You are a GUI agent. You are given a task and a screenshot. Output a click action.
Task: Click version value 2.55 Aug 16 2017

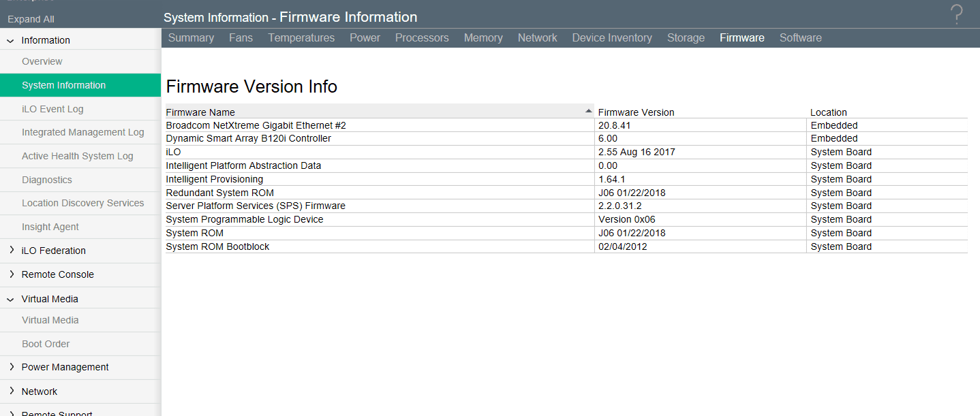[637, 152]
